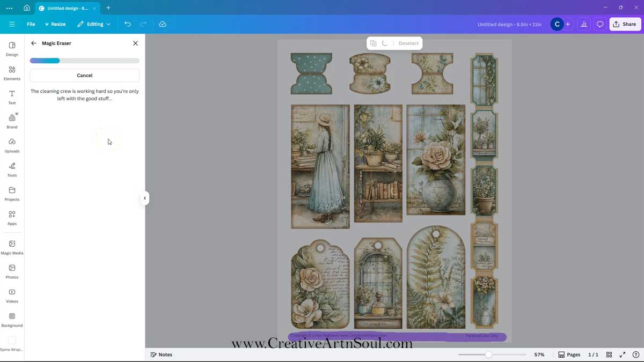Open the Projects sidebar panel
The image size is (644, 362).
coord(12,194)
